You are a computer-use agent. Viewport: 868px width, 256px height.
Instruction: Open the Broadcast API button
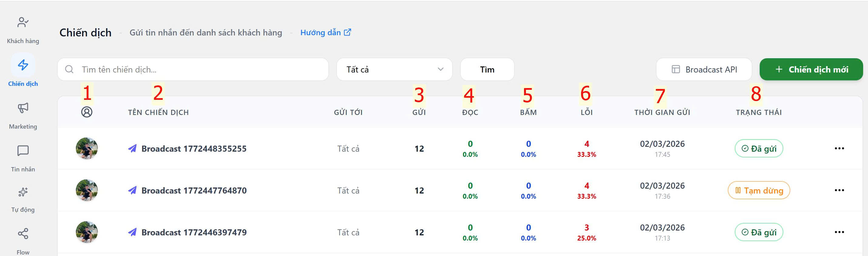704,69
